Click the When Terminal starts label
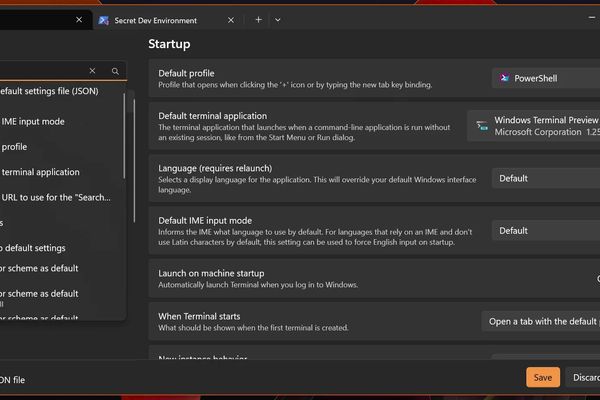600x400 pixels. [x=199, y=317]
